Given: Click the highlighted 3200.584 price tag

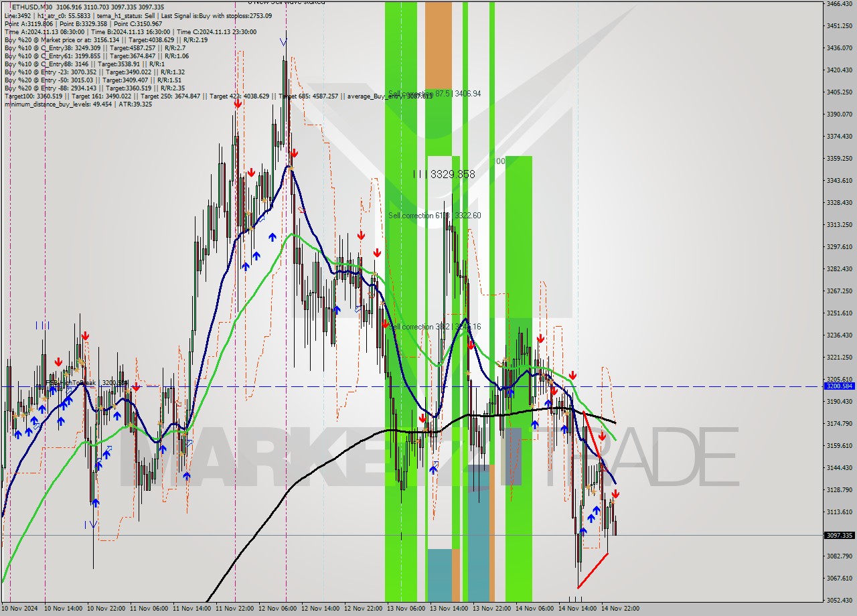Looking at the screenshot, I should click(x=840, y=386).
